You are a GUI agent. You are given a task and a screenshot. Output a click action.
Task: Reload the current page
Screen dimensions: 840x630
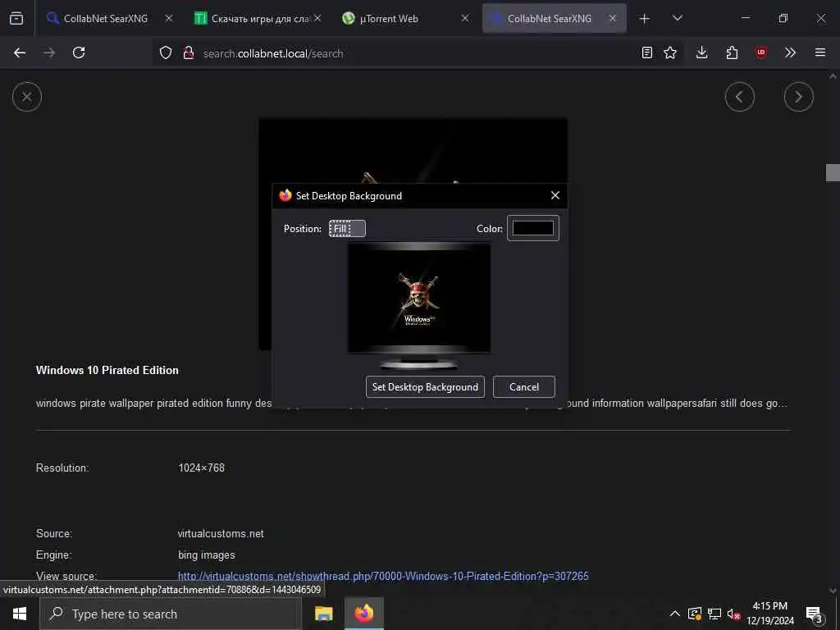79,52
